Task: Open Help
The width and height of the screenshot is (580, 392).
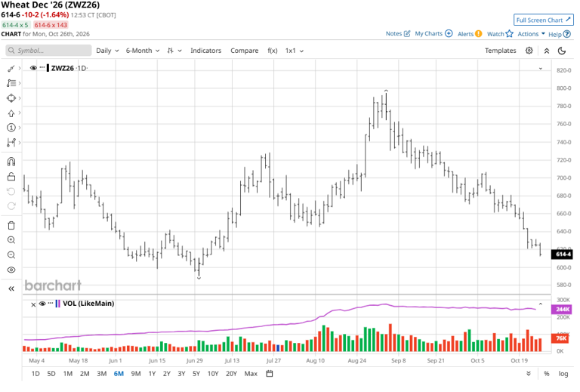Action: point(560,35)
